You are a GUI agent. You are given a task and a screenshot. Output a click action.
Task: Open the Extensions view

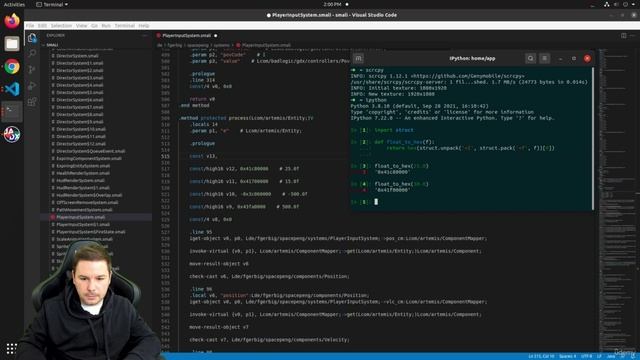click(x=32, y=102)
